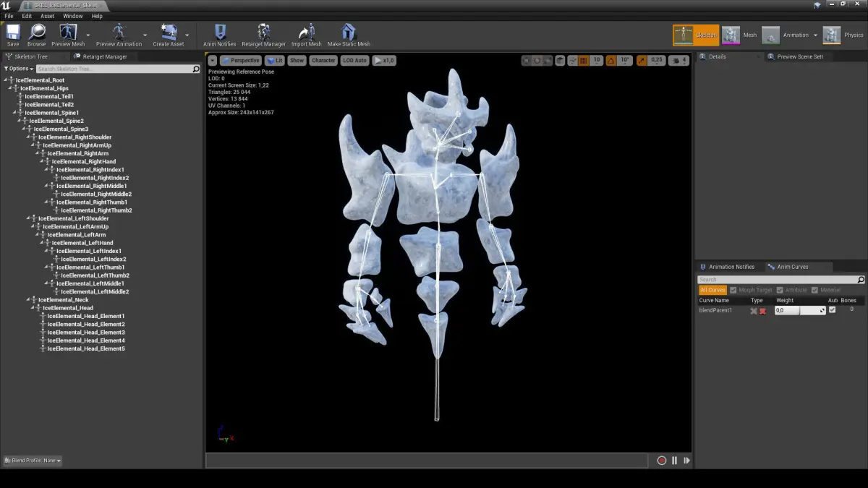Open the Browse content icon
The height and width of the screenshot is (488, 868).
point(37,32)
